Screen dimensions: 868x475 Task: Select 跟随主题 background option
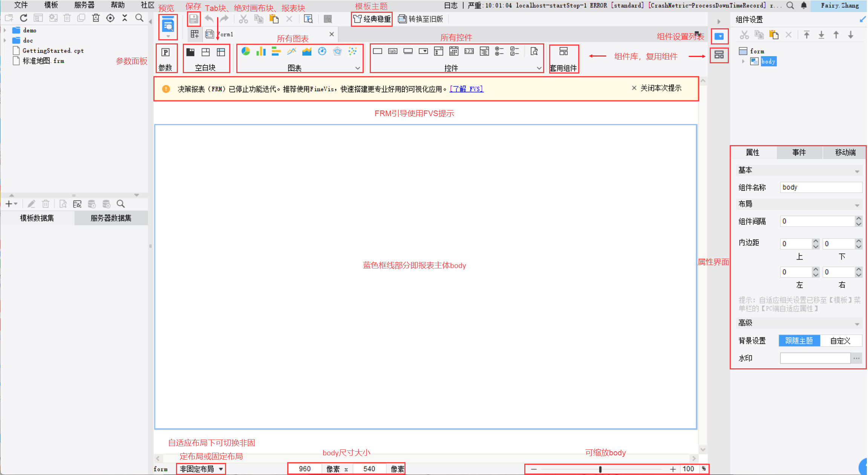tap(799, 341)
